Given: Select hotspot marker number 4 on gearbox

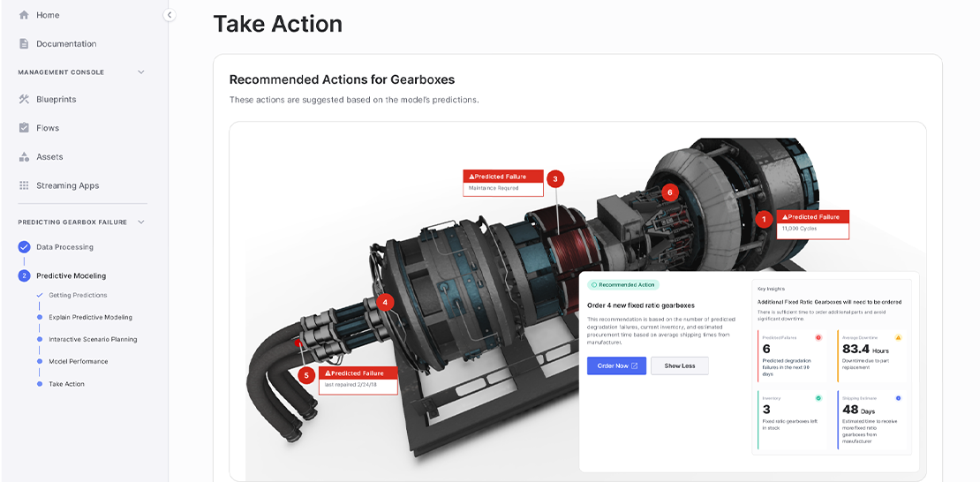Looking at the screenshot, I should [385, 303].
